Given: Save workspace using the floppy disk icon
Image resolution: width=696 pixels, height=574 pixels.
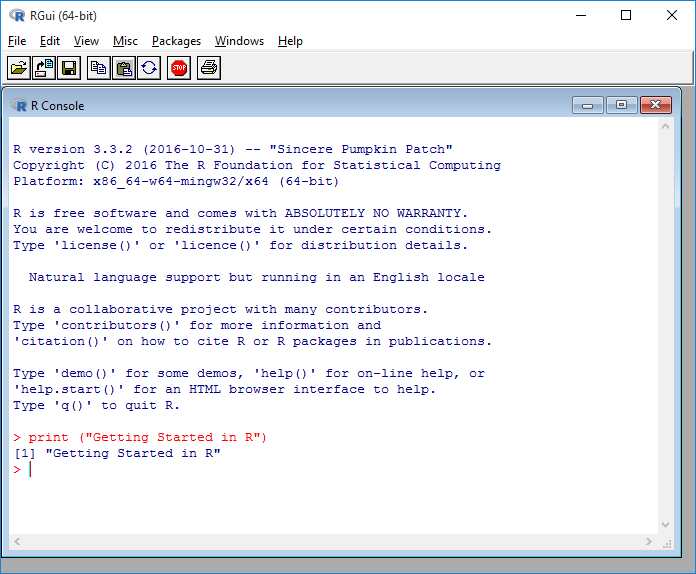Looking at the screenshot, I should pos(69,68).
